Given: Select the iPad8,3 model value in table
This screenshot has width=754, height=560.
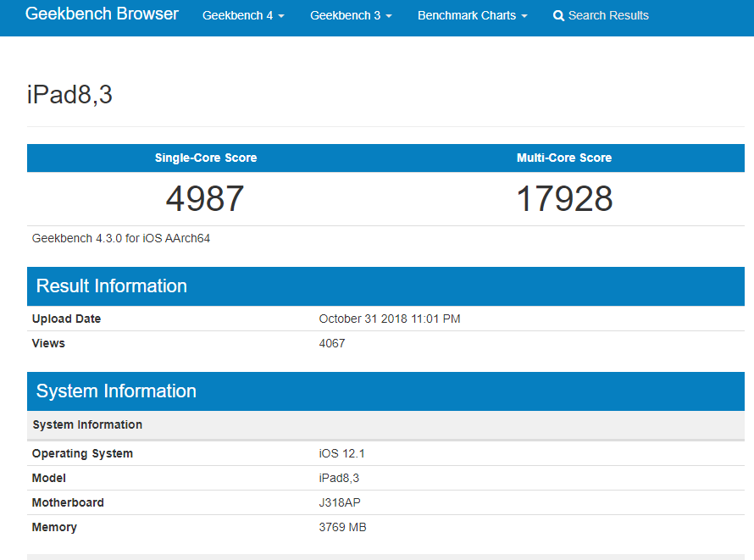Looking at the screenshot, I should (339, 479).
